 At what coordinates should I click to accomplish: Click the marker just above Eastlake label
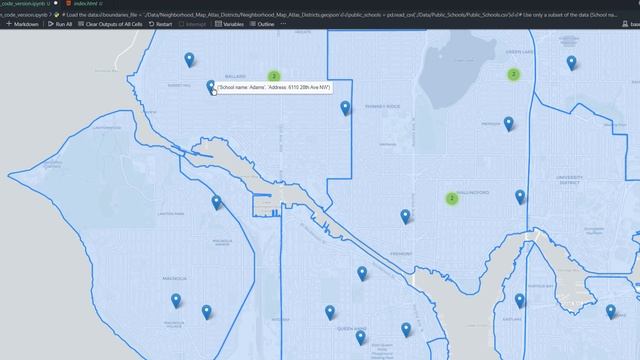(520, 300)
